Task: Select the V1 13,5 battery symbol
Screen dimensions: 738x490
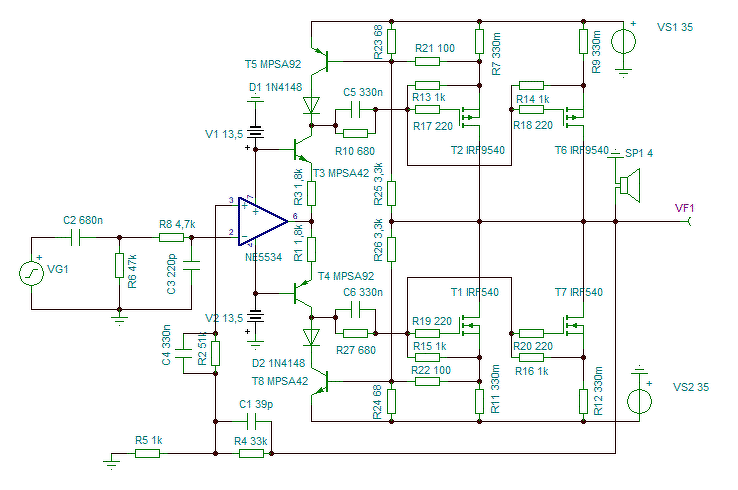Action: point(256,132)
